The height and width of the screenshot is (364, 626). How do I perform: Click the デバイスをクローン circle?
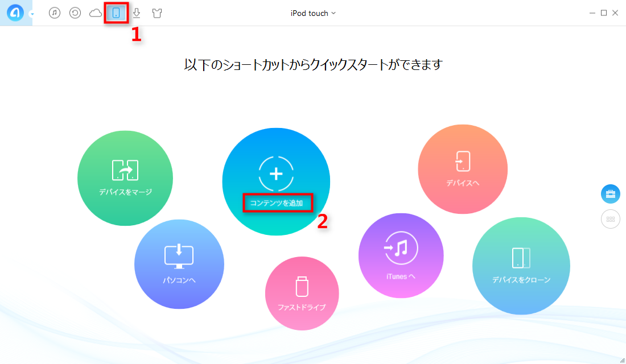521,266
